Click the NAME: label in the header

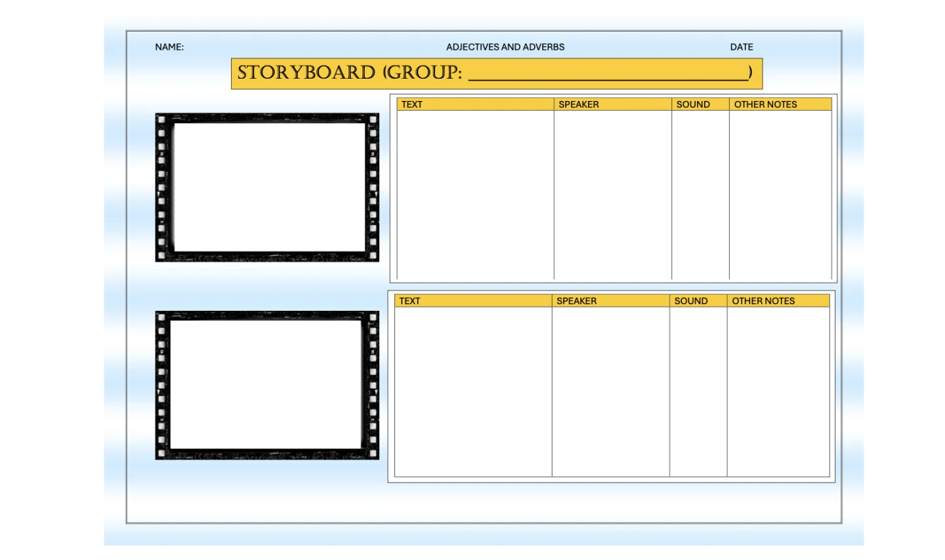[x=169, y=47]
